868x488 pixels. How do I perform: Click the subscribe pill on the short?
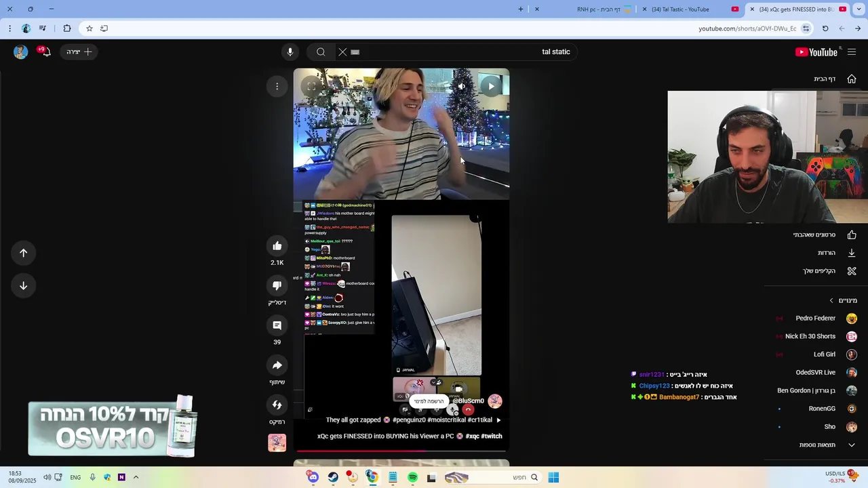click(x=429, y=401)
